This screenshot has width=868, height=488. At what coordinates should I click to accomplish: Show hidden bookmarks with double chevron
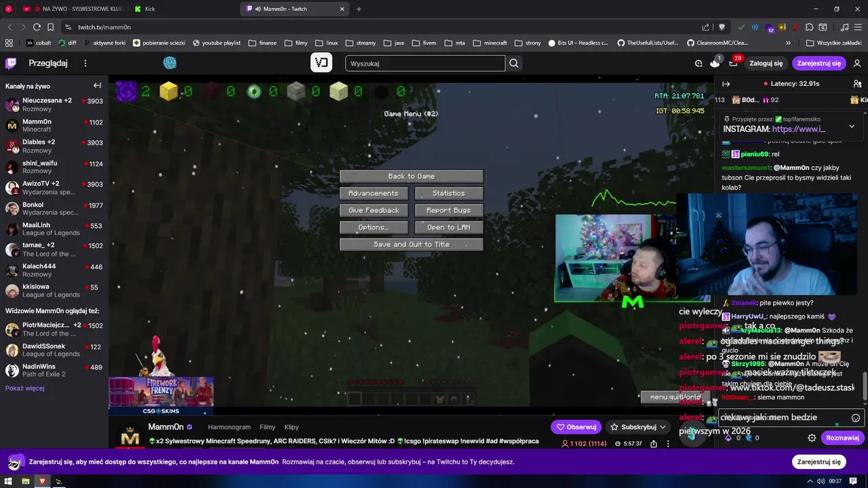[788, 43]
